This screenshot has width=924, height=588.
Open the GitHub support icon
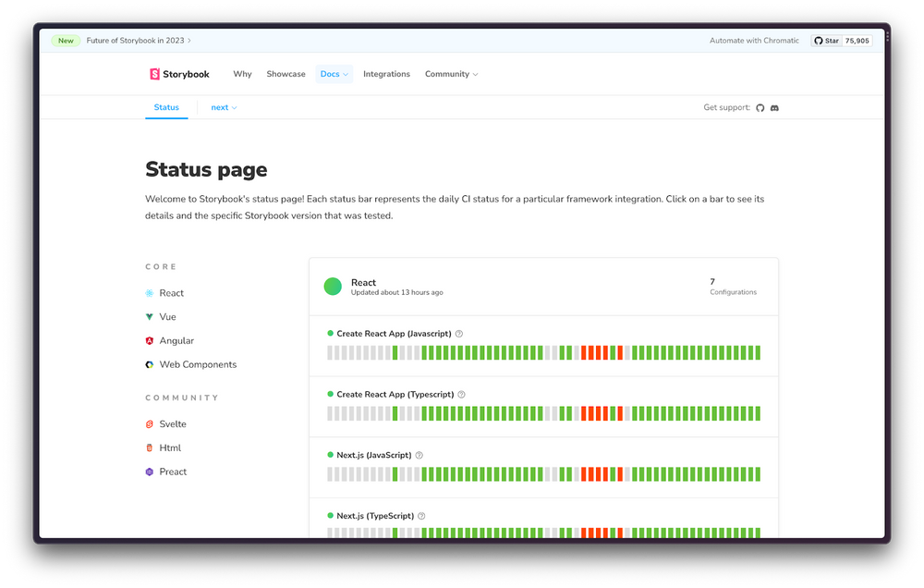[x=760, y=108]
